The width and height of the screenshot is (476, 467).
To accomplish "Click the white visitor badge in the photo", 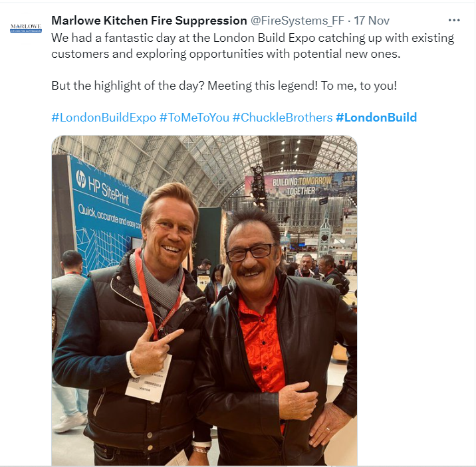I will click(148, 379).
